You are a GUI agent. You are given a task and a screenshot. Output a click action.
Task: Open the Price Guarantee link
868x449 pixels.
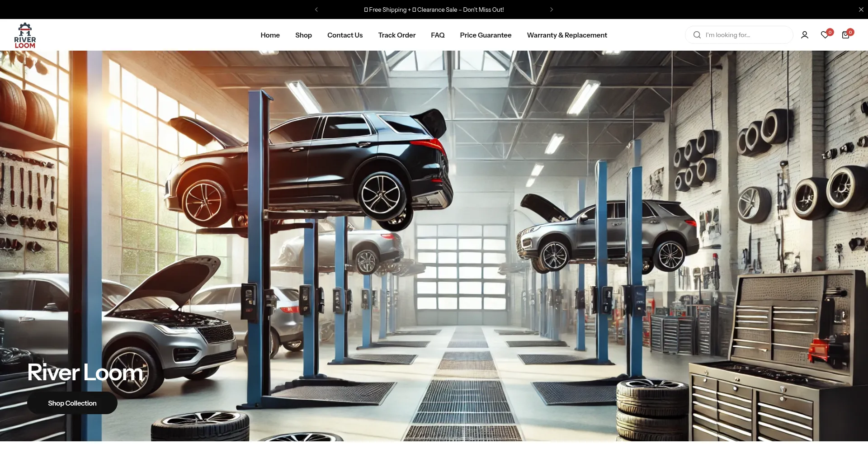point(486,35)
